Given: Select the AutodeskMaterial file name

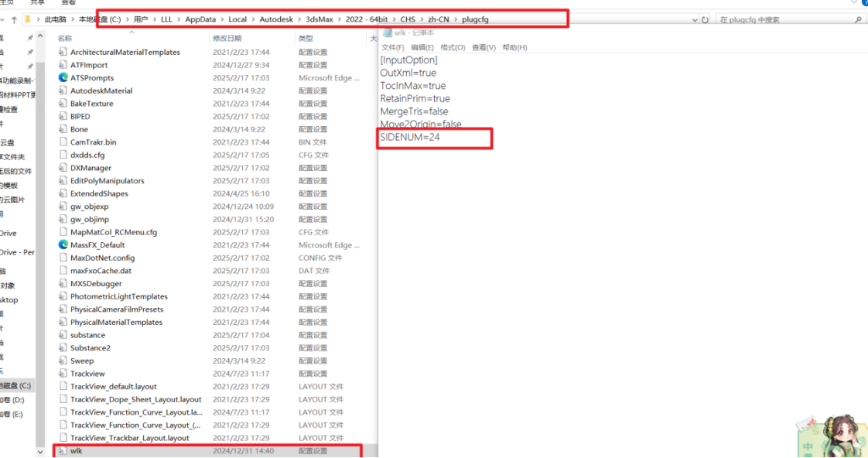Looking at the screenshot, I should (x=101, y=91).
